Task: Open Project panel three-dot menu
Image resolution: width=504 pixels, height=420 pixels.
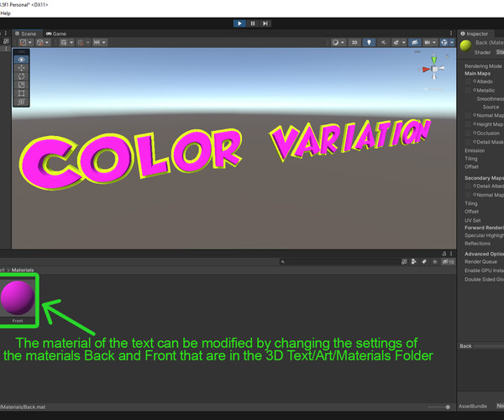Action: [451, 254]
